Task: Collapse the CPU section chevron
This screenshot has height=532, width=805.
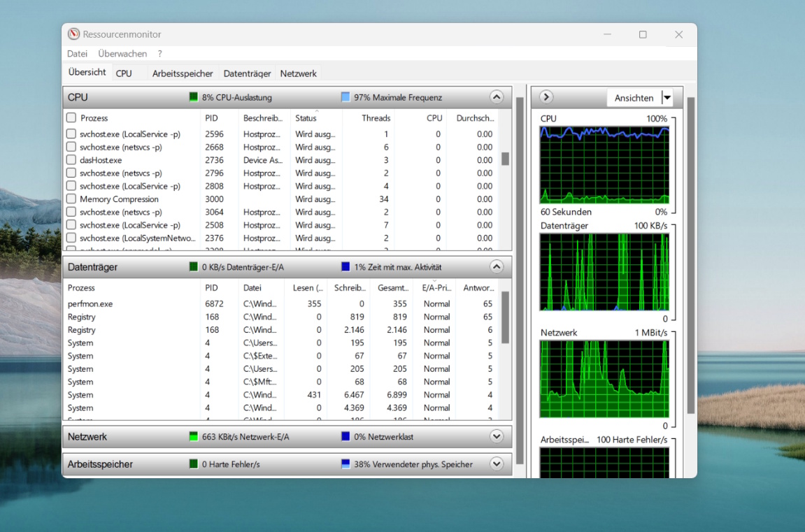Action: (497, 97)
